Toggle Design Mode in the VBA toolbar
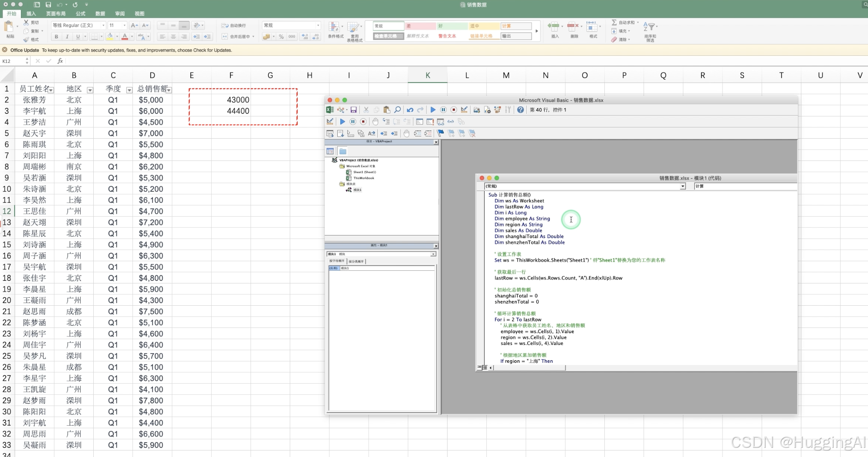868x457 pixels. 464,110
